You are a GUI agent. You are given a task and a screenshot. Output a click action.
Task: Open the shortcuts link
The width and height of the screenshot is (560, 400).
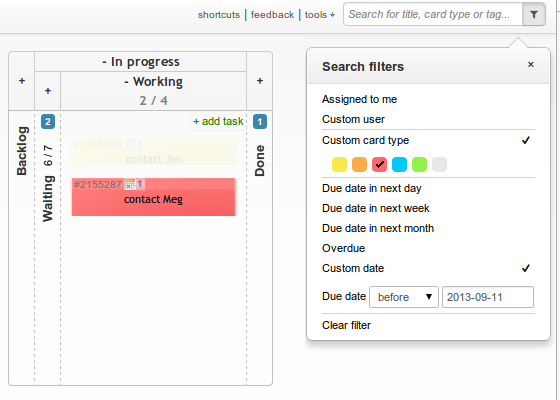coord(219,15)
